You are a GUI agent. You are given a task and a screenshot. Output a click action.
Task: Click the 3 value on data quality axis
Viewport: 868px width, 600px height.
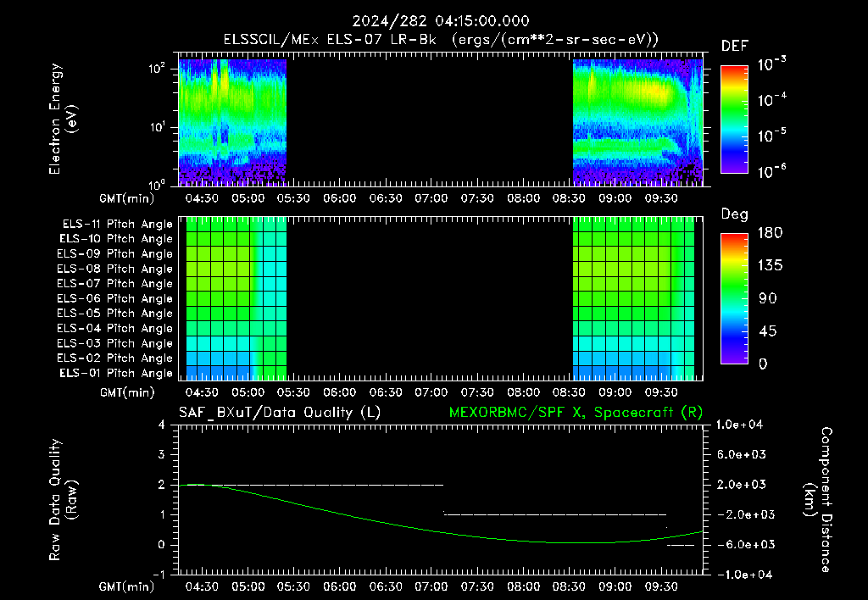[x=162, y=454]
